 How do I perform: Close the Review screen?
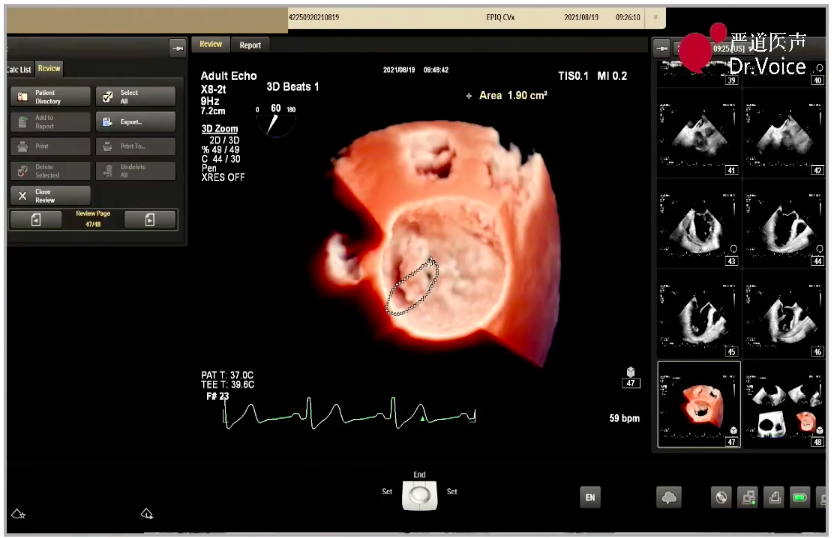click(50, 195)
